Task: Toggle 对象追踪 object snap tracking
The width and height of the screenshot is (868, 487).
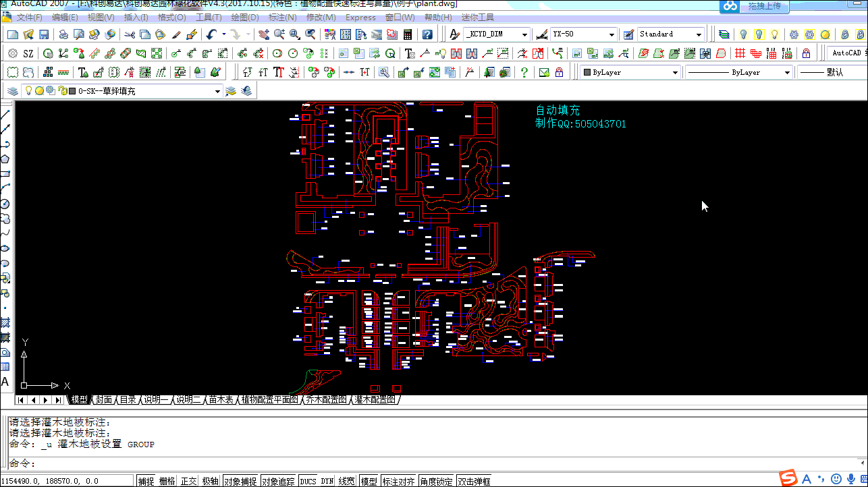Action: point(279,482)
